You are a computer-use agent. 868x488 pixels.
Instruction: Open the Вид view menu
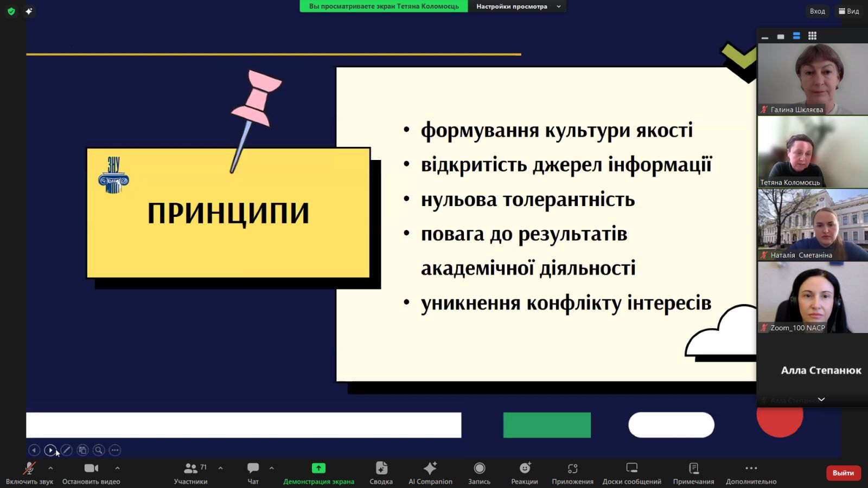coord(849,11)
